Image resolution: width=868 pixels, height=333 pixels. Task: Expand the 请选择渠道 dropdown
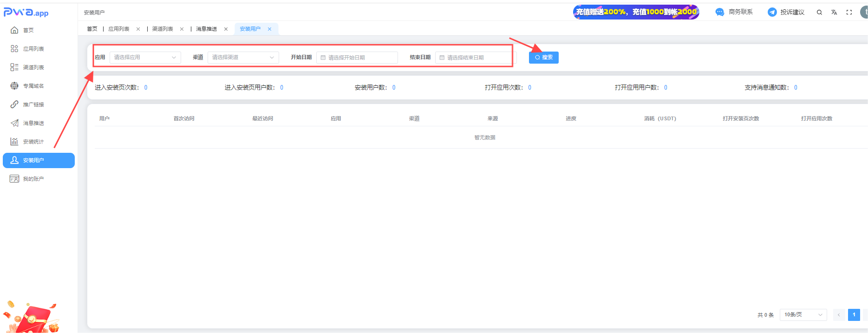243,58
